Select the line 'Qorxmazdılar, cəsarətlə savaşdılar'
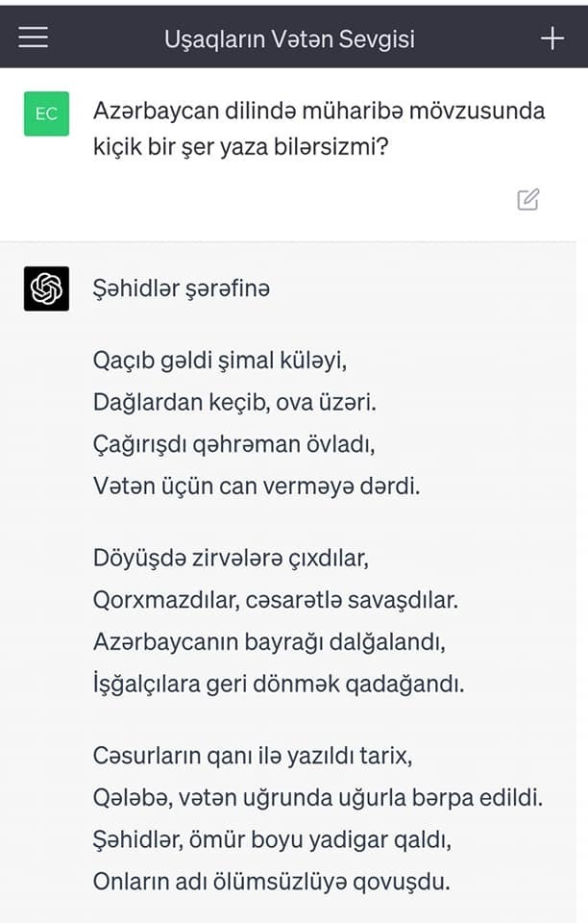The width and height of the screenshot is (588, 923). click(276, 600)
